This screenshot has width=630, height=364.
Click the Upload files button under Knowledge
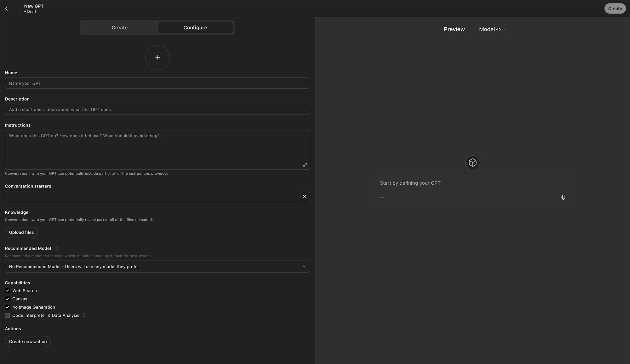[21, 232]
